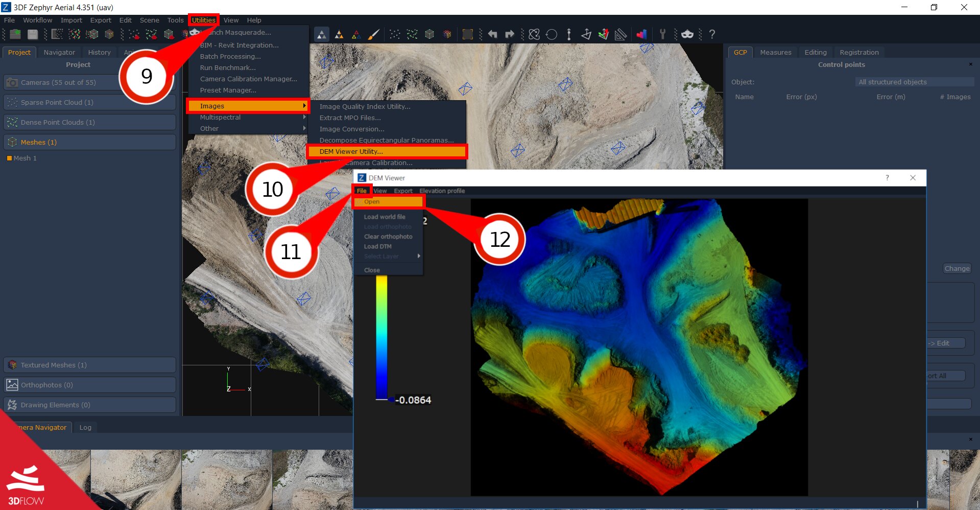Click the red-green dotted point cloud toolbar icon

pos(74,34)
